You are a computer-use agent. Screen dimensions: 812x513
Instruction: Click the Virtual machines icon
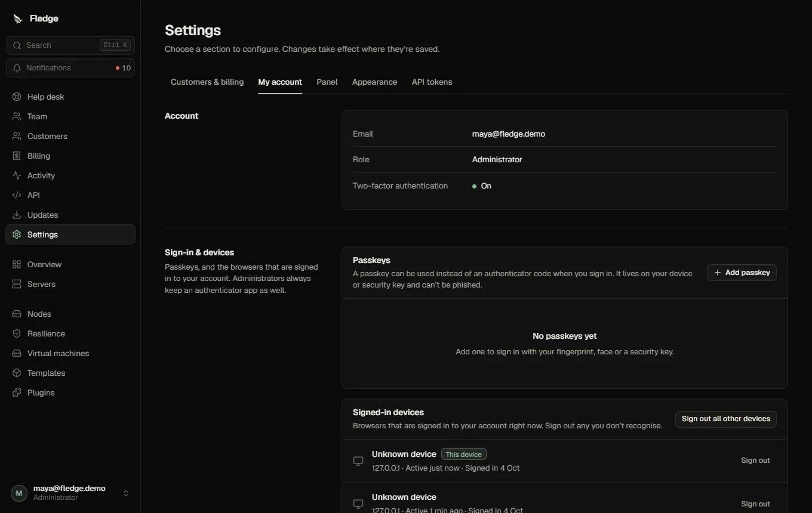[17, 353]
